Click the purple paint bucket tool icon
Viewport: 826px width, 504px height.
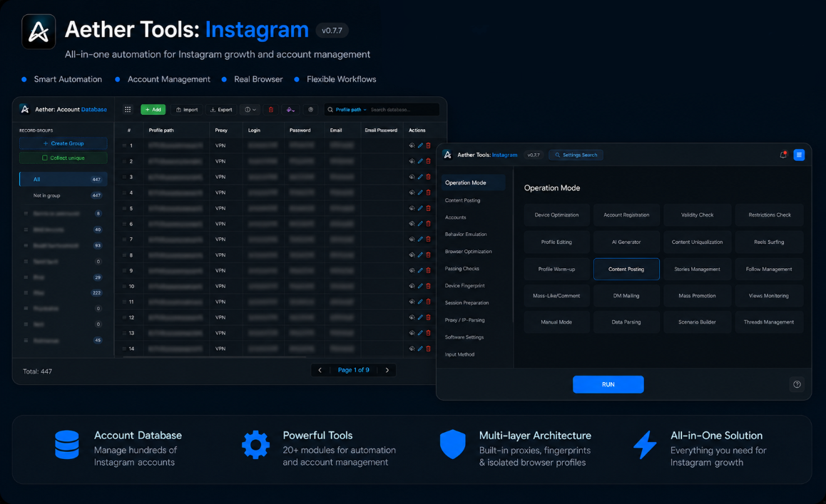click(x=290, y=110)
